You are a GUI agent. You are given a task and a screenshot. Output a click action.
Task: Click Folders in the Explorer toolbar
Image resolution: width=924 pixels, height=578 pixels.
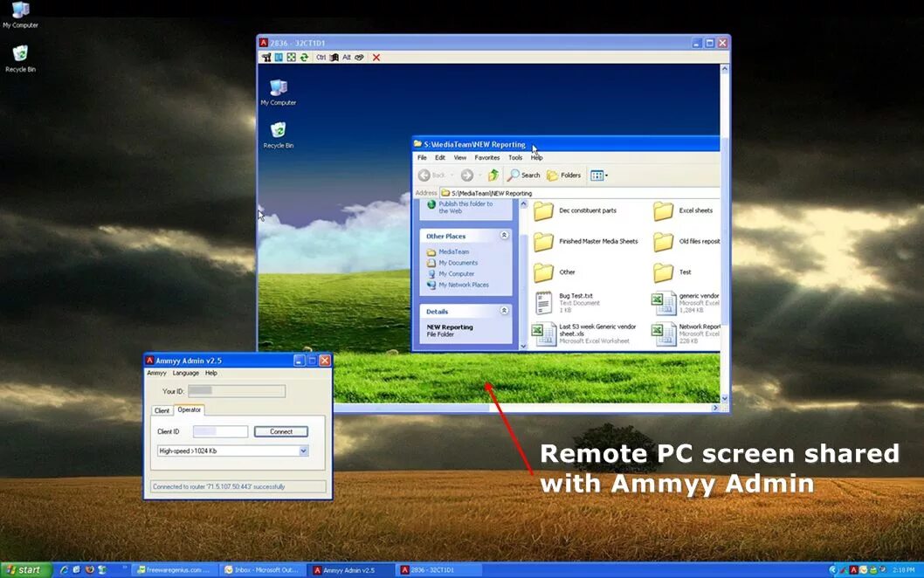(564, 175)
